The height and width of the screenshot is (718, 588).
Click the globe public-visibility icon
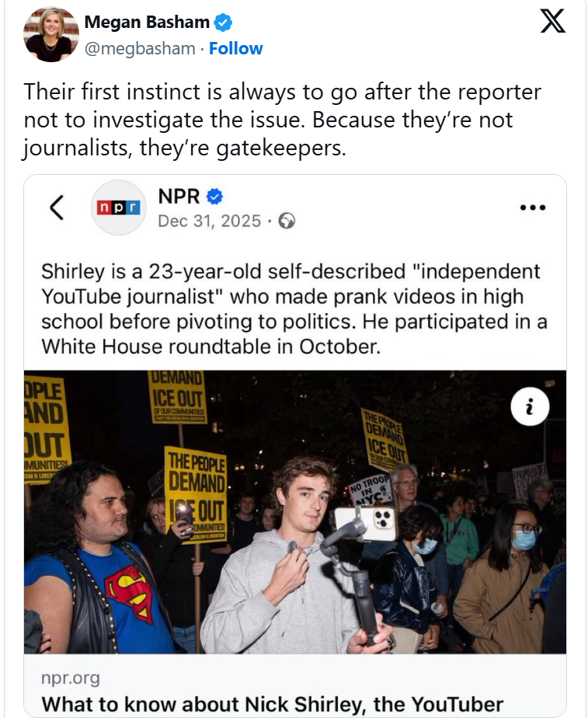point(287,221)
